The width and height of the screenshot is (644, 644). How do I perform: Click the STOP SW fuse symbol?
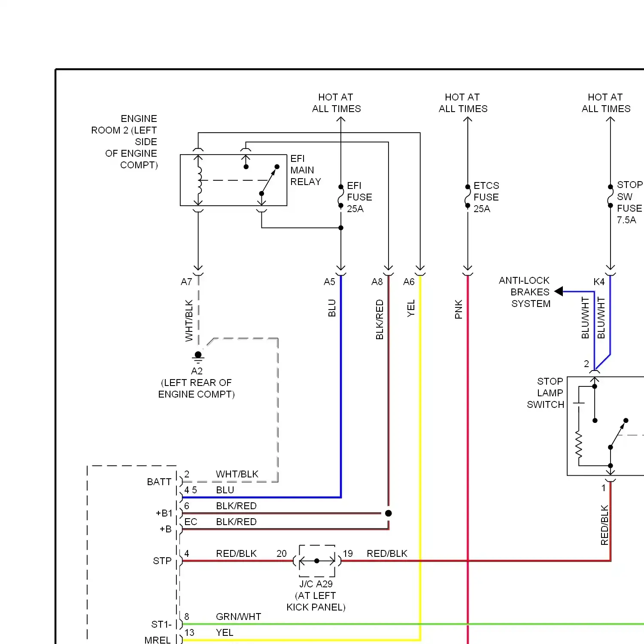click(x=610, y=196)
